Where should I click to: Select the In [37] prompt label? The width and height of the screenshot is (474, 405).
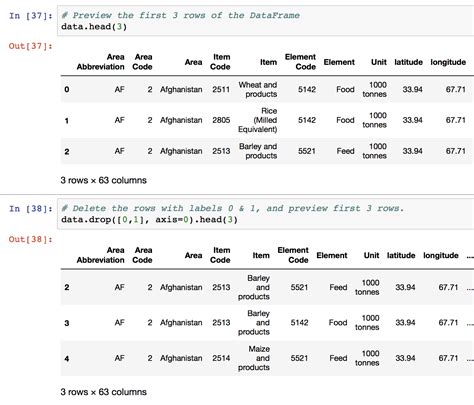click(x=31, y=16)
